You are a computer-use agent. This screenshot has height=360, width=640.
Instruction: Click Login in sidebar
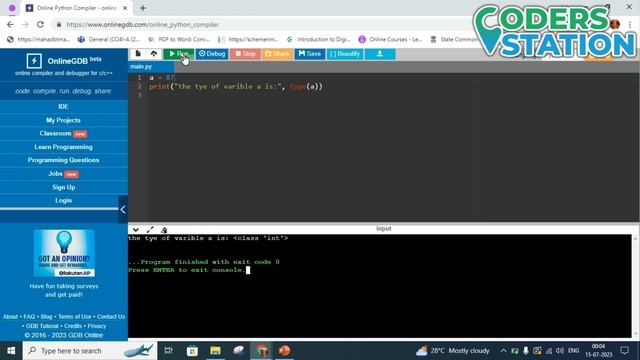[64, 200]
